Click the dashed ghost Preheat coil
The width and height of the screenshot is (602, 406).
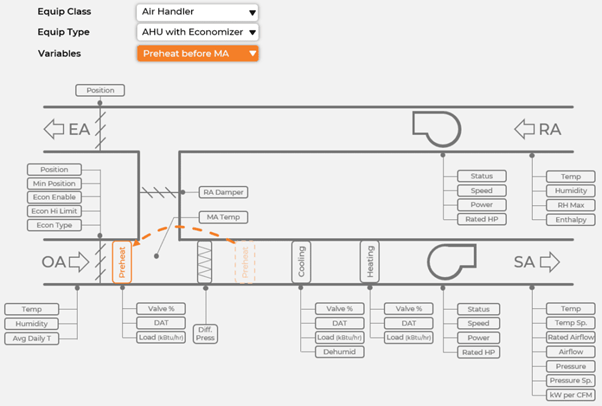click(245, 262)
